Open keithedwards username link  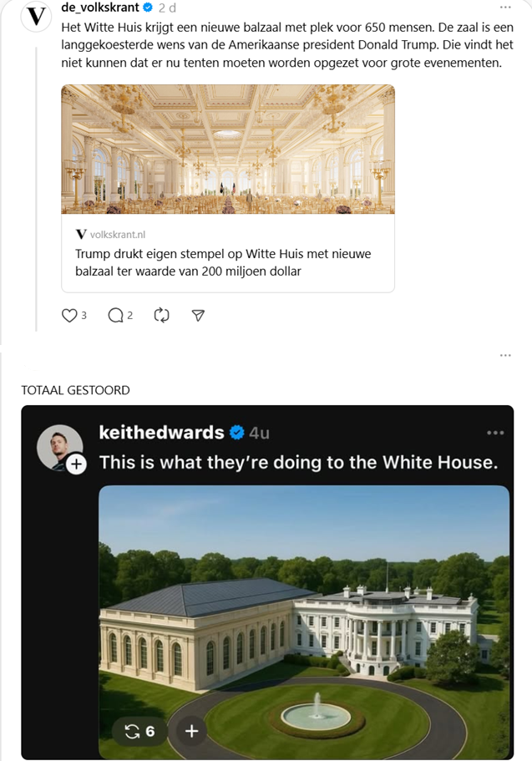162,432
